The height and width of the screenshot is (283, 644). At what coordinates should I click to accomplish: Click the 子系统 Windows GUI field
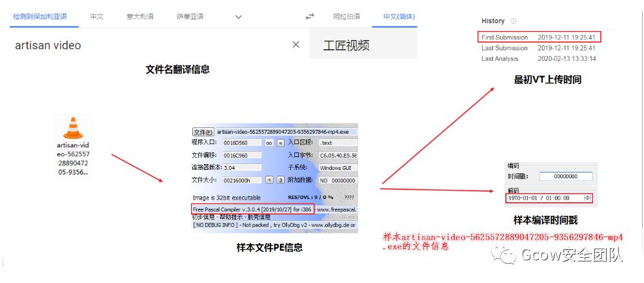point(338,167)
